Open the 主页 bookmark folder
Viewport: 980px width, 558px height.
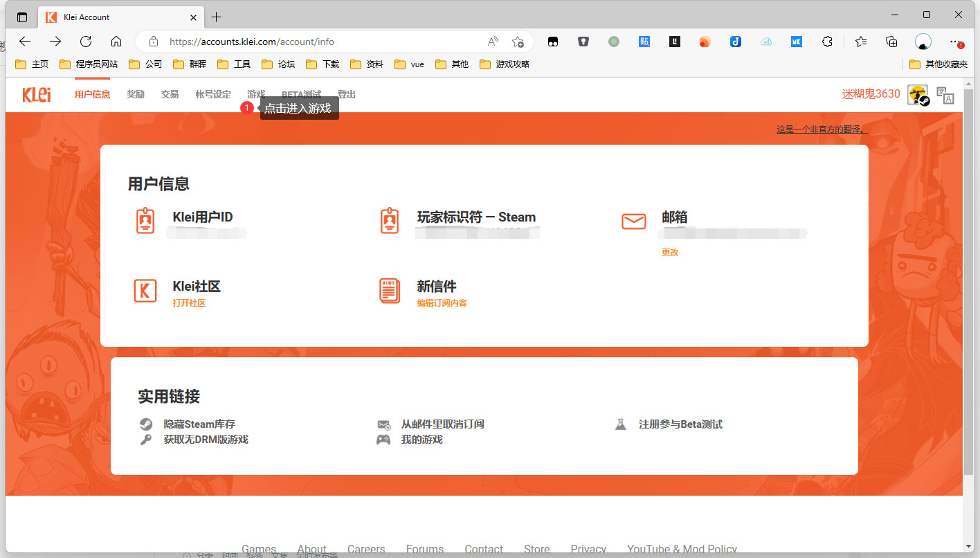(x=32, y=64)
